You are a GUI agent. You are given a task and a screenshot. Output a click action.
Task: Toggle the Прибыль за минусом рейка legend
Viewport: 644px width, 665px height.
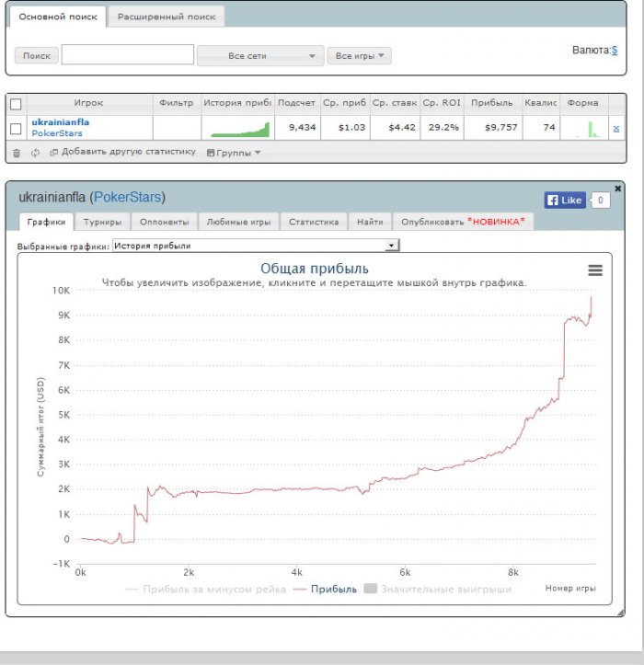coord(205,589)
